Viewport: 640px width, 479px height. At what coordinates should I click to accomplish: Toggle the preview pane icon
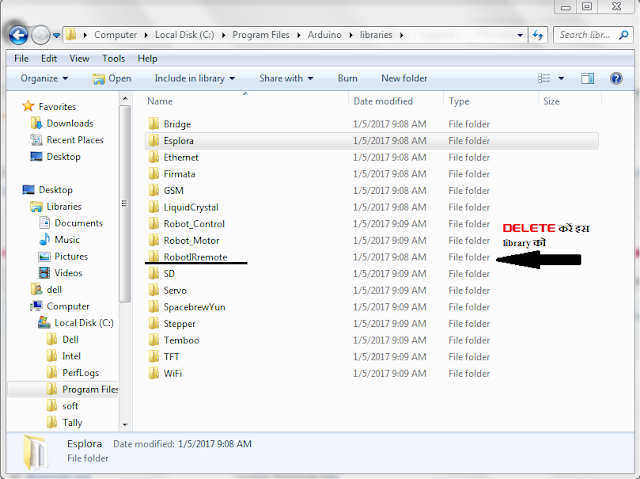[587, 78]
